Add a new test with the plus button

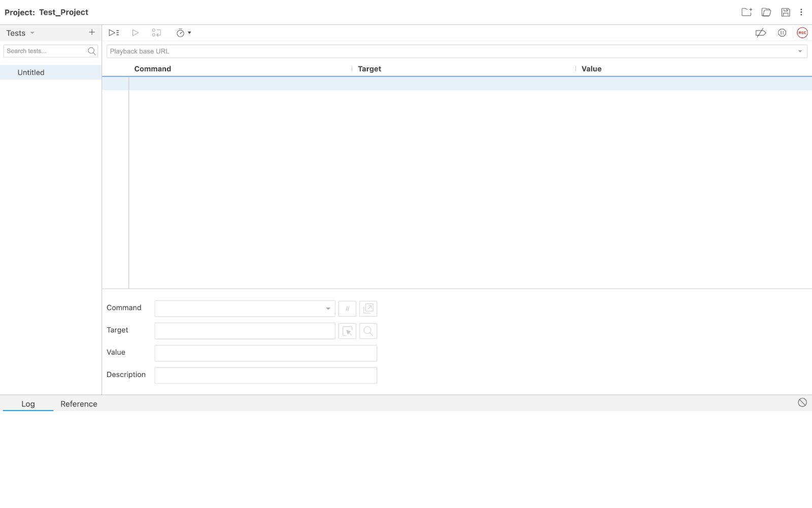92,32
